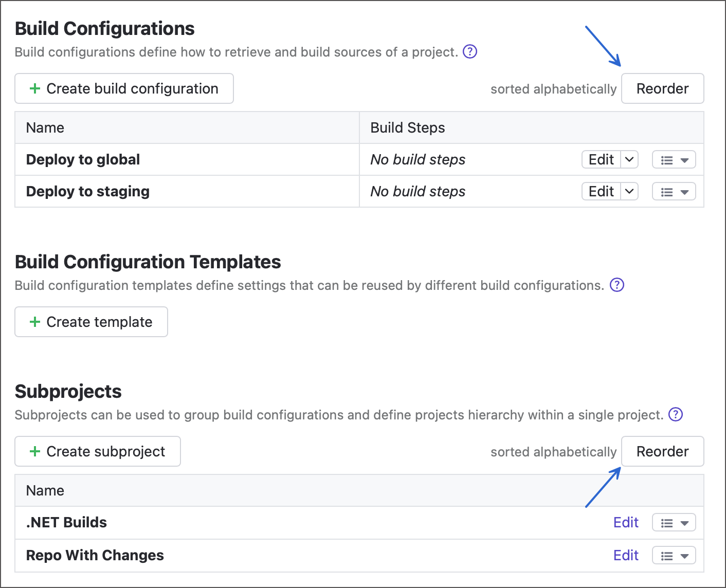
Task: Open the actions dropdown for Repo With Changes
Action: 674,555
